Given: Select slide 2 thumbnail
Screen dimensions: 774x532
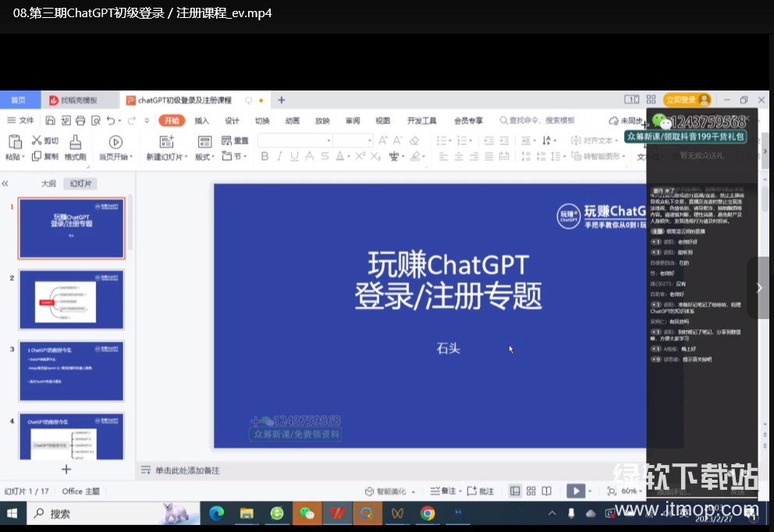Looking at the screenshot, I should (72, 299).
